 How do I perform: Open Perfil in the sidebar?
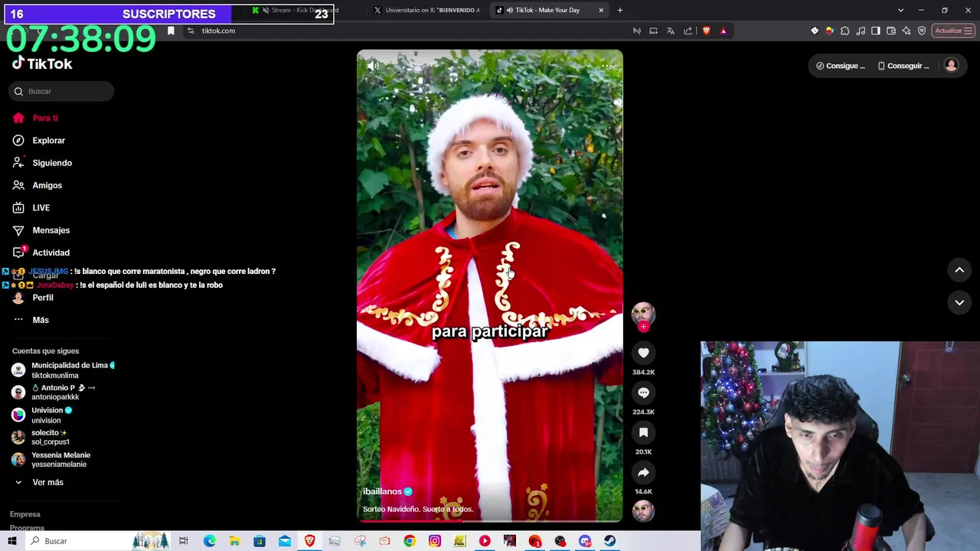pos(33,298)
